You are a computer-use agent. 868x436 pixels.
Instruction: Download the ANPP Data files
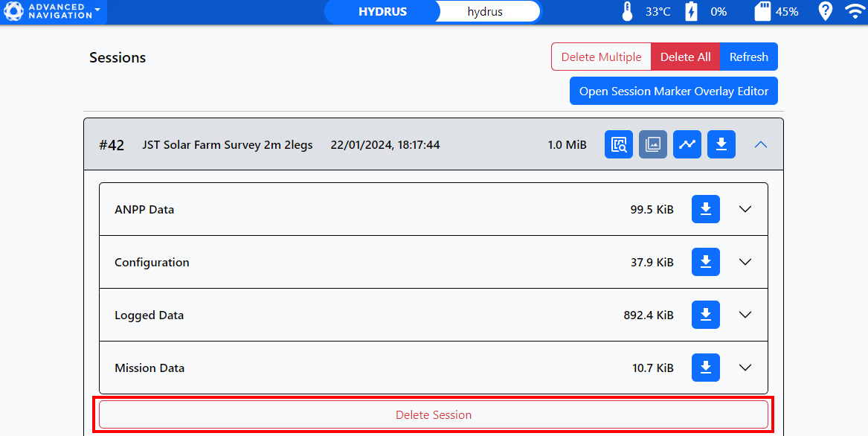pos(706,209)
